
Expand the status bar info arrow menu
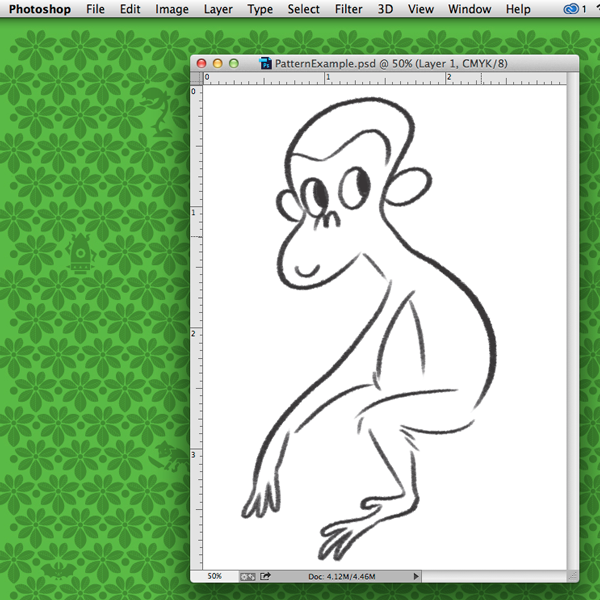tap(416, 576)
